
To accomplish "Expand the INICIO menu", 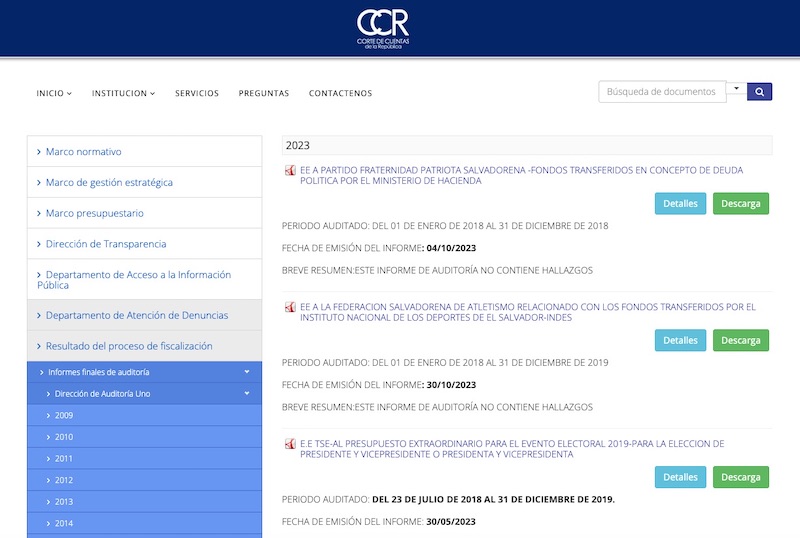I will [x=54, y=93].
